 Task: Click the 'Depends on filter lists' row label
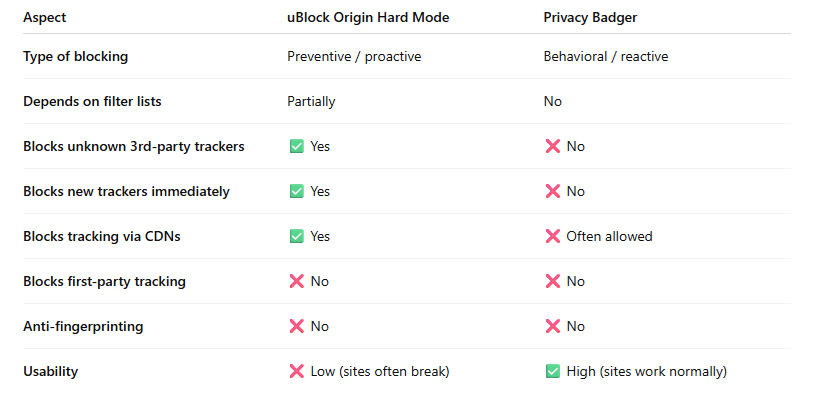pos(92,101)
